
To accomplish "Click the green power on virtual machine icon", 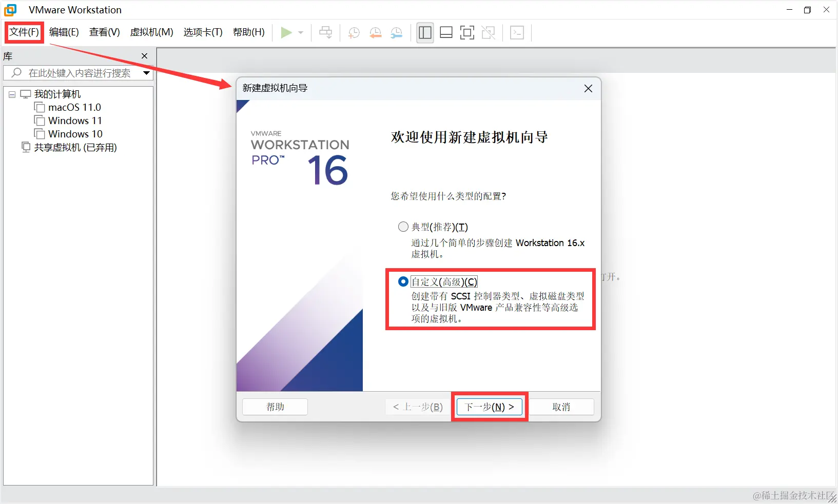I will coord(286,33).
